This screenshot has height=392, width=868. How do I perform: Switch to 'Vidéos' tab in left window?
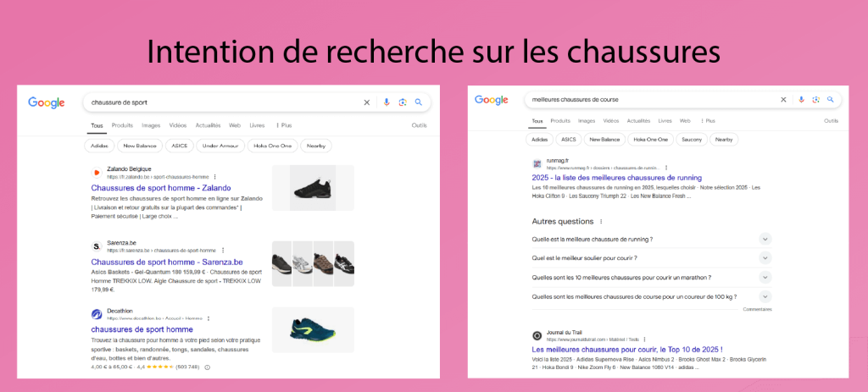pyautogui.click(x=178, y=125)
